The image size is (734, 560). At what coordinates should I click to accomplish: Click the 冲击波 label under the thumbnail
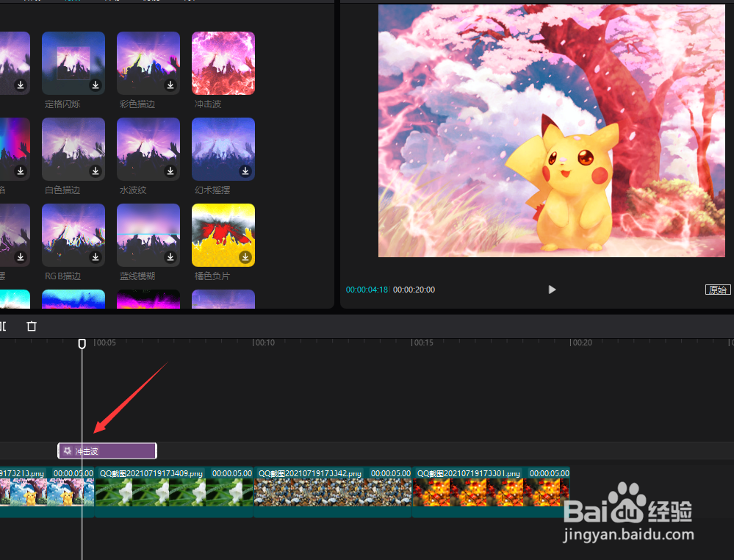tap(208, 104)
